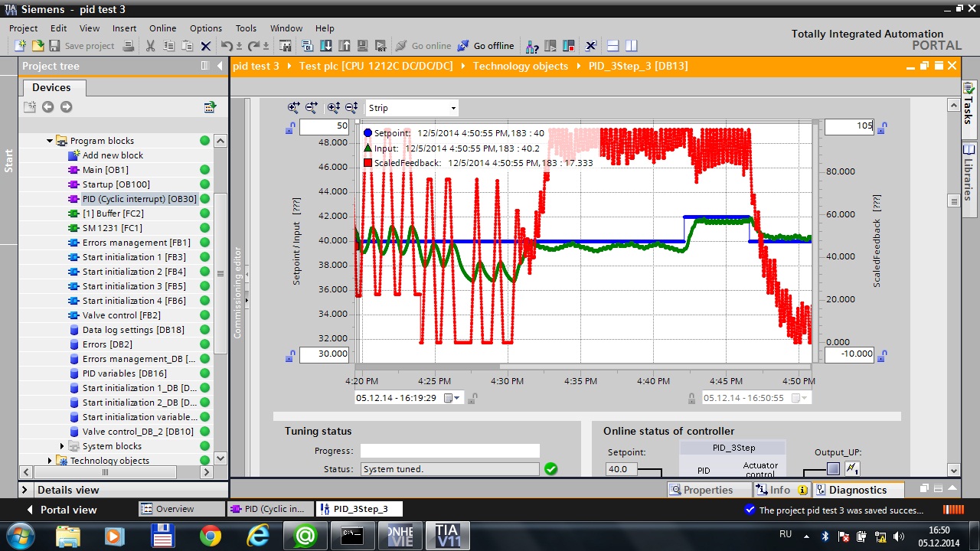Click zoom in value axis icon
Viewport: 980px width, 551px height.
333,108
